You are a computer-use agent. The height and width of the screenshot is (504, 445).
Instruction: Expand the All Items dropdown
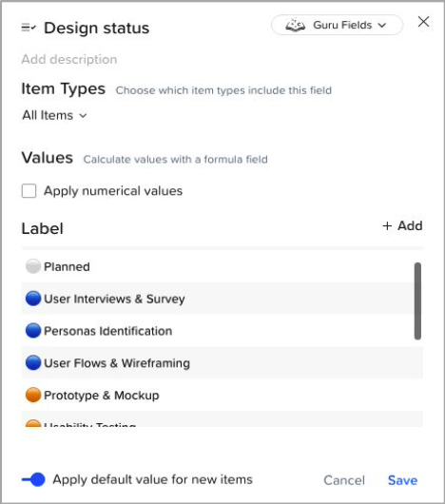tap(54, 115)
